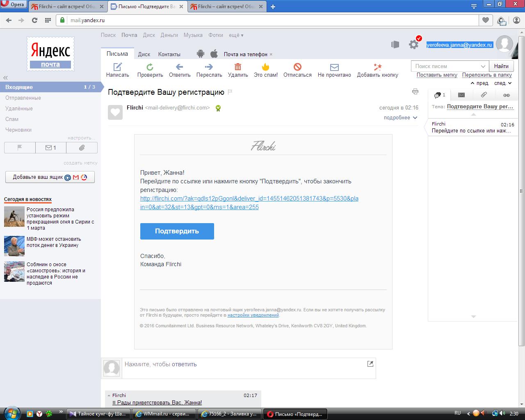The width and height of the screenshot is (525, 420).
Task: Open the Отправленные folder
Action: (23, 98)
